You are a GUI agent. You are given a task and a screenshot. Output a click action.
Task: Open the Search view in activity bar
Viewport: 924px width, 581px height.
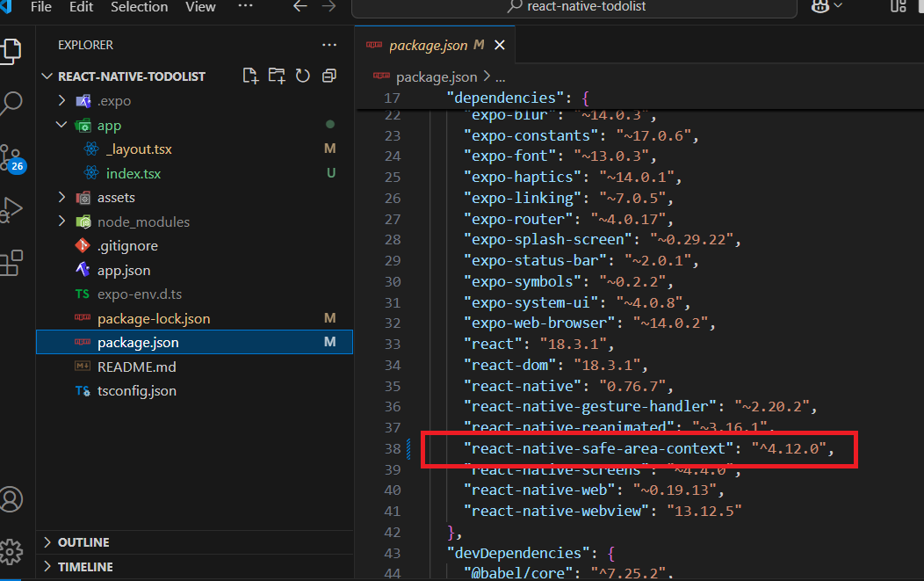[x=11, y=104]
